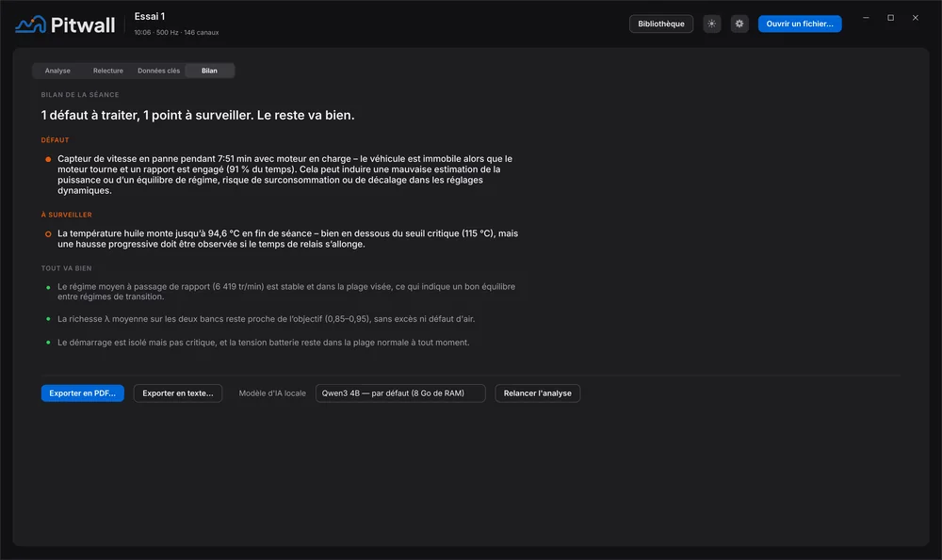The image size is (942, 560).
Task: Switch to the Analyse tab
Action: (x=57, y=71)
